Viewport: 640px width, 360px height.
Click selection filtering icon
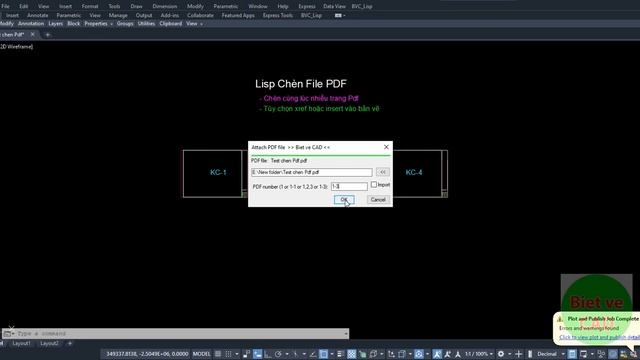click(x=401, y=354)
